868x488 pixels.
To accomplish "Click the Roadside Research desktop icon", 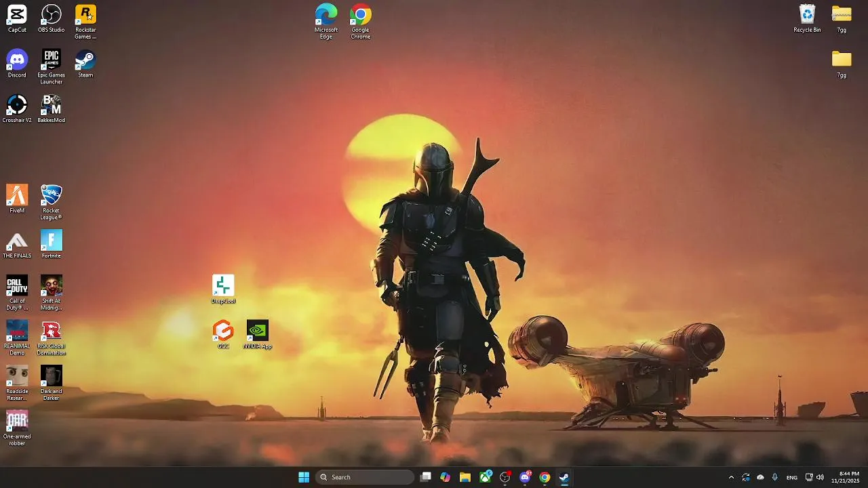I will (17, 384).
